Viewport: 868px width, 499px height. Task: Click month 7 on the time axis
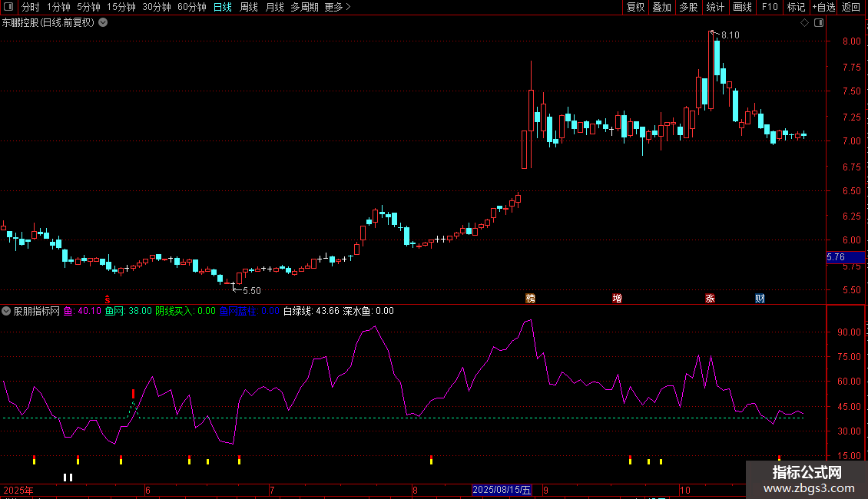pyautogui.click(x=272, y=490)
